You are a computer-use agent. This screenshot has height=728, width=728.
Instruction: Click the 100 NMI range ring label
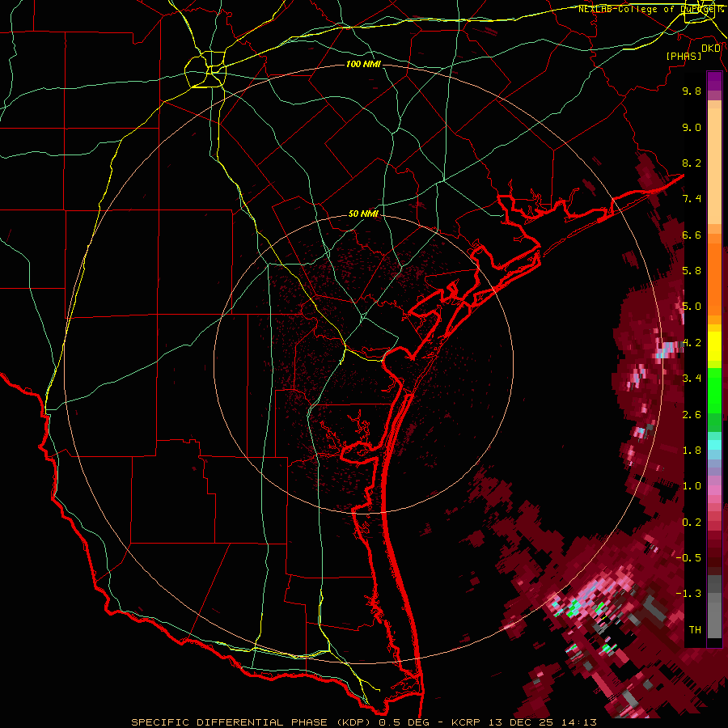point(363,64)
